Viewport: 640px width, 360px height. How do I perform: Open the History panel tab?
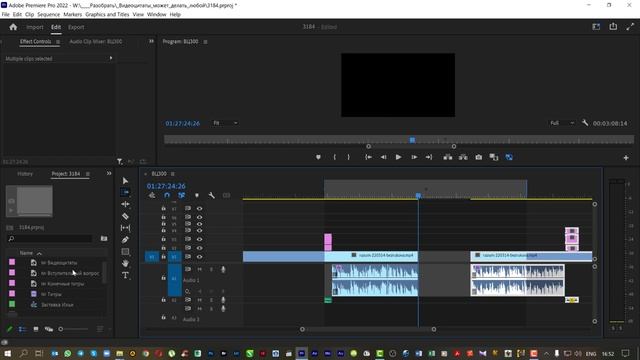tap(25, 174)
